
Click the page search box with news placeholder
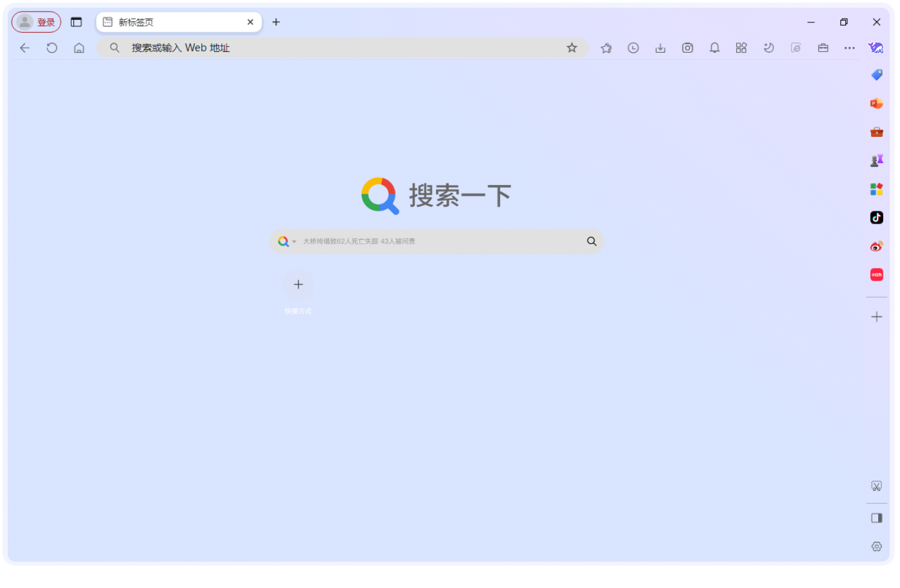437,242
